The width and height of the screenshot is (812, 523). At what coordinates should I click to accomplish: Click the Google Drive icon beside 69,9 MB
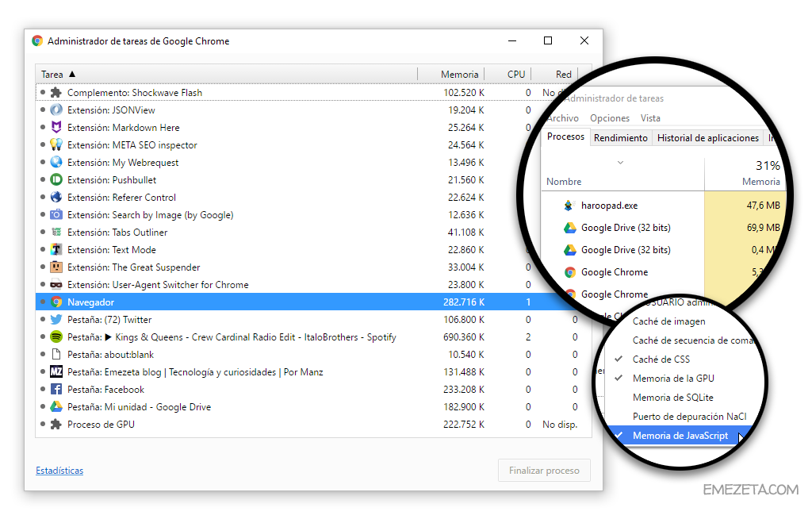click(569, 228)
